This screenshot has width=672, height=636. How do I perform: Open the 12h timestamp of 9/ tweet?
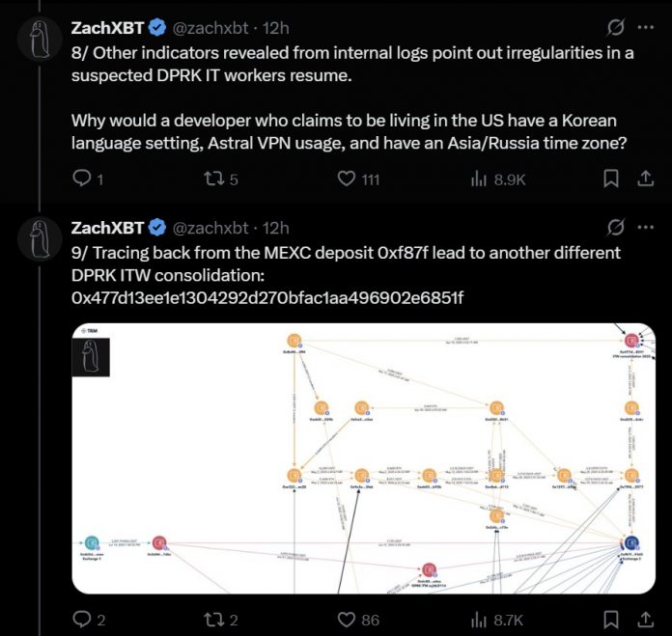tap(277, 228)
